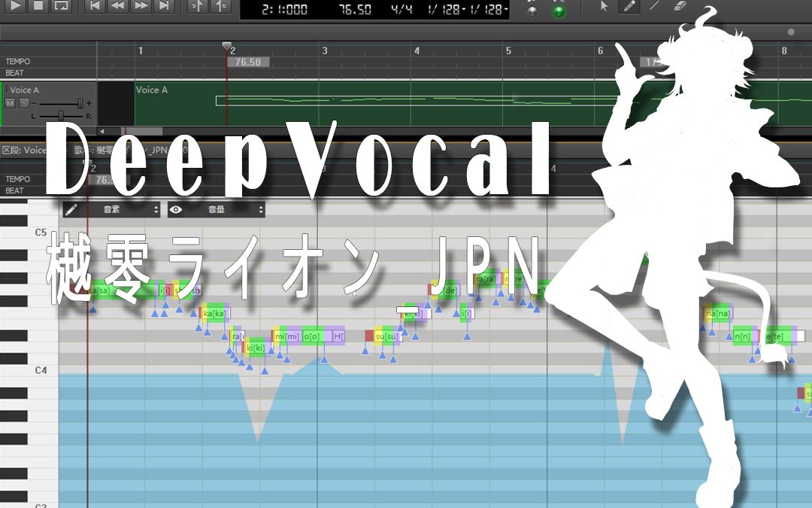Click the pencil edit-mode icon in piano roll
This screenshot has width=812, height=508.
pos(71,209)
